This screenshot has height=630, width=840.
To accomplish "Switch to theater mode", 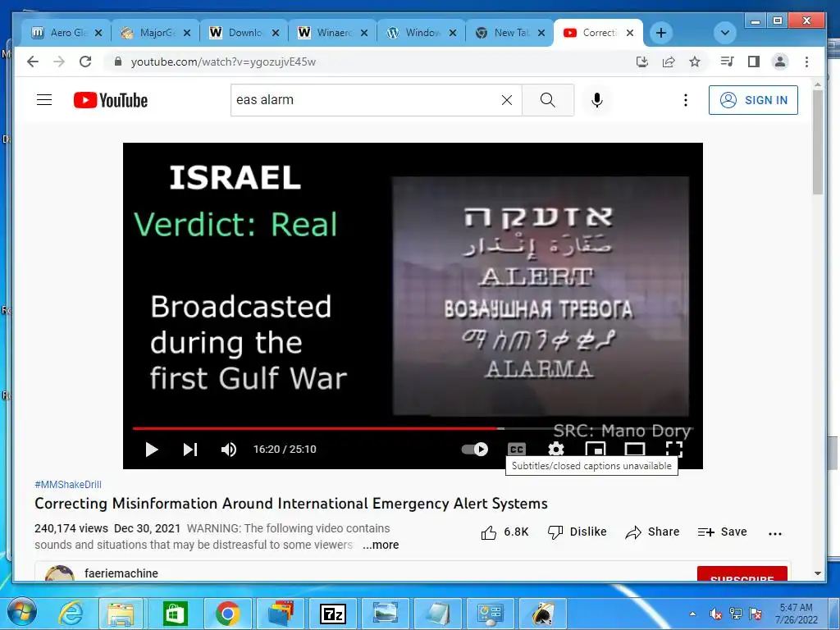I will click(635, 449).
